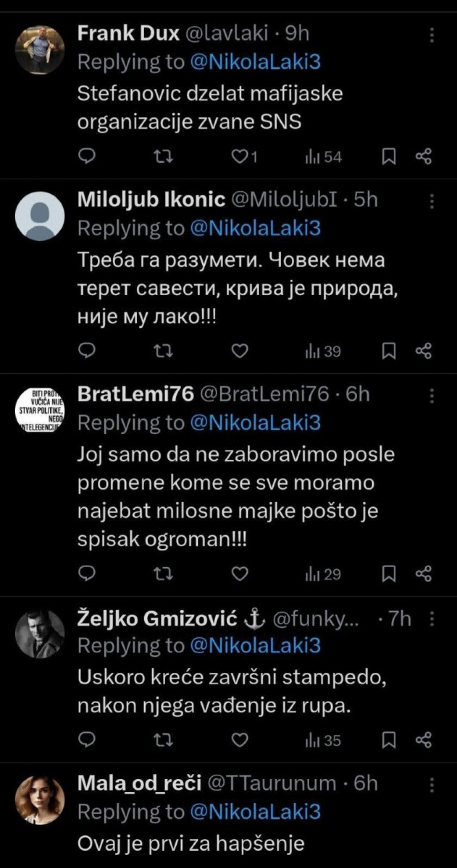Open @NikolaLaki3 link in Mala_od_reči's reply
The height and width of the screenshot is (868, 457).
pyautogui.click(x=255, y=812)
